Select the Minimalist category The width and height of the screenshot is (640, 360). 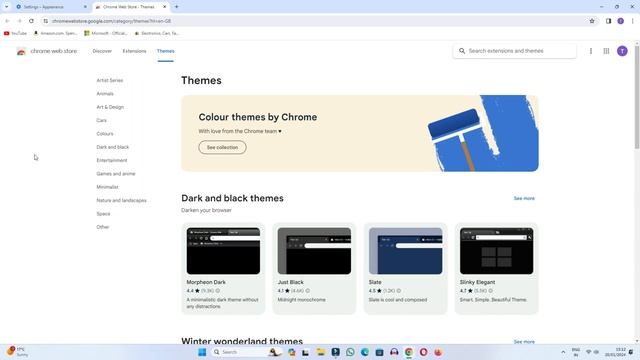[107, 187]
